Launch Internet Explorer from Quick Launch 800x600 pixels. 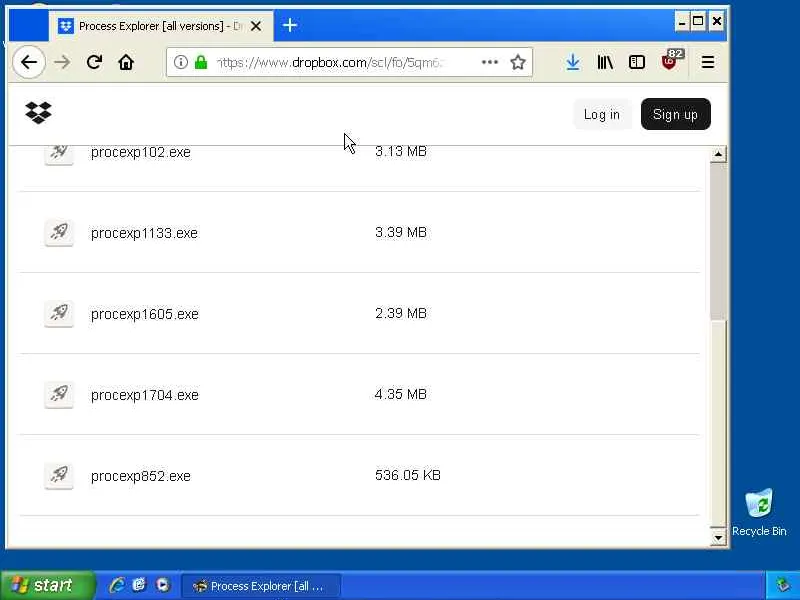click(117, 585)
